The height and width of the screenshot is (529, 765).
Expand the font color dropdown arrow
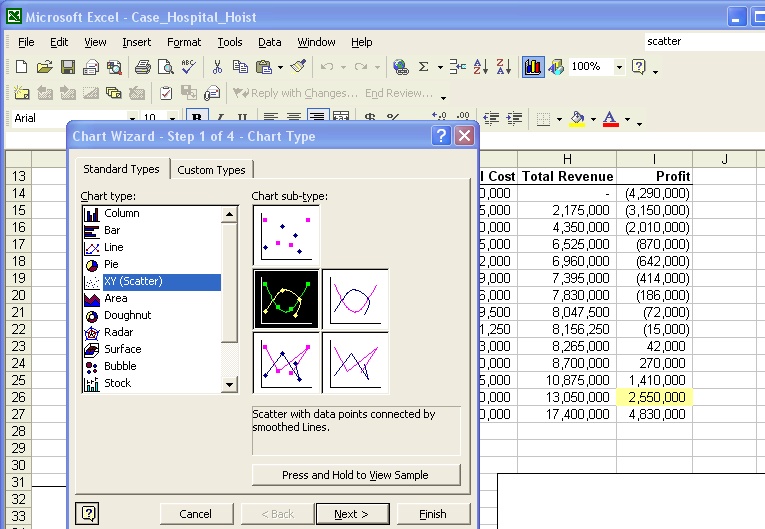pyautogui.click(x=627, y=120)
